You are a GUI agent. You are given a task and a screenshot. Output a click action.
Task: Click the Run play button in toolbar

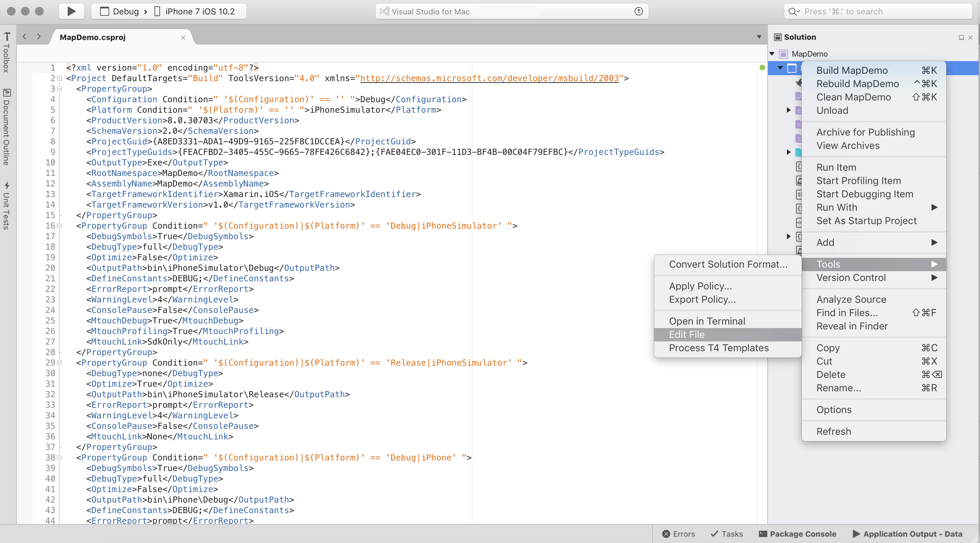72,12
